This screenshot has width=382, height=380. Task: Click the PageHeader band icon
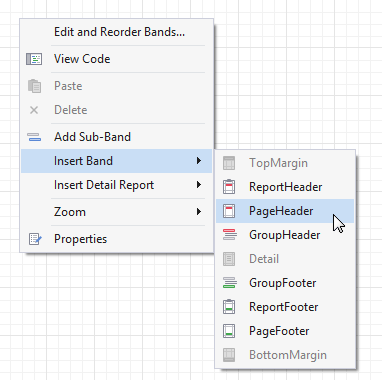229,211
